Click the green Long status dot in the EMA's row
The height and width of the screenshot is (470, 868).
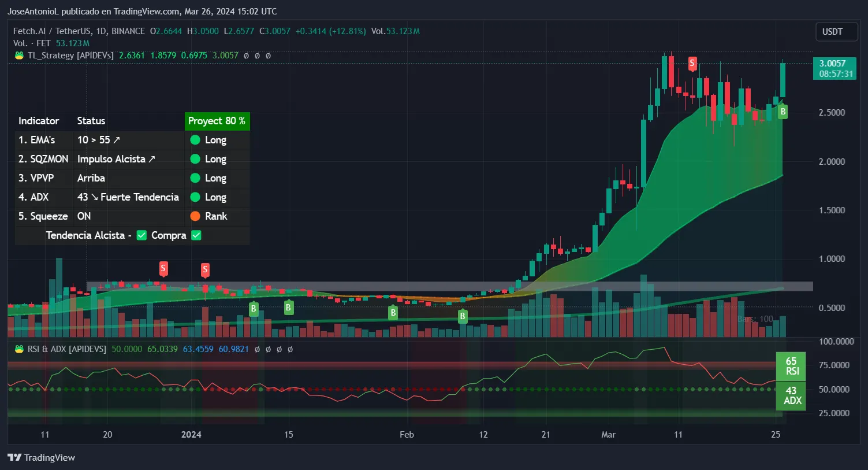tap(195, 140)
